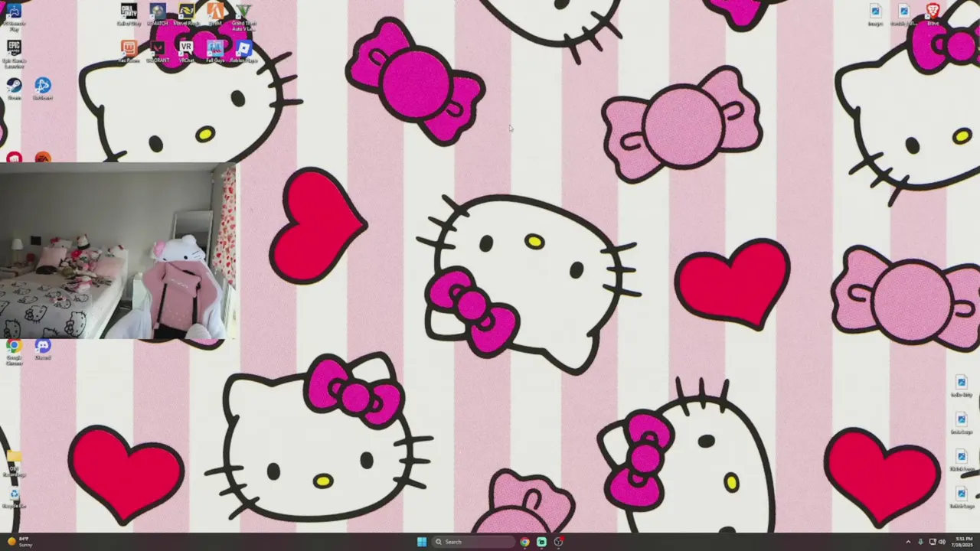The image size is (980, 551).
Task: Launch the FiveM shortcut
Action: pyautogui.click(x=215, y=14)
